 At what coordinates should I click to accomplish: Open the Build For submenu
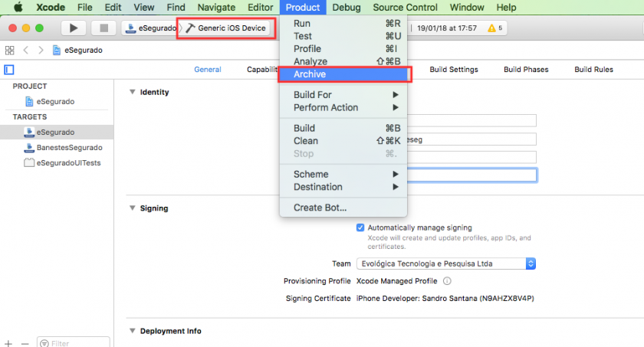point(313,95)
